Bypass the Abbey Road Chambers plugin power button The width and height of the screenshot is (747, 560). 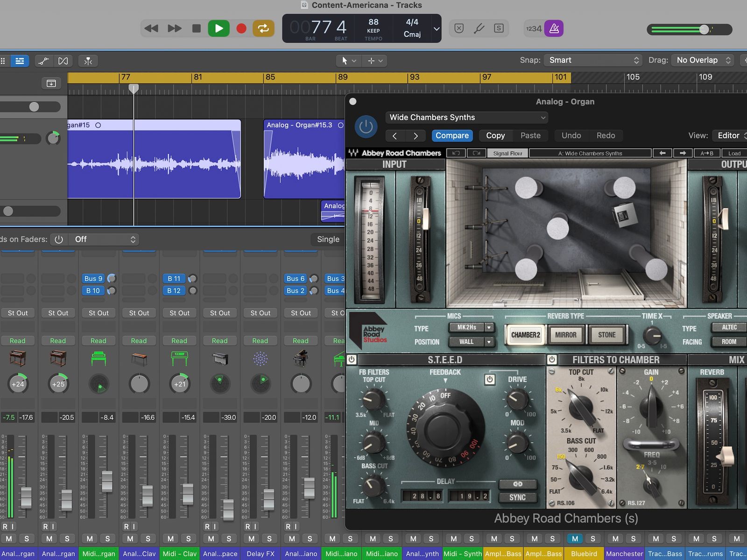(x=366, y=126)
